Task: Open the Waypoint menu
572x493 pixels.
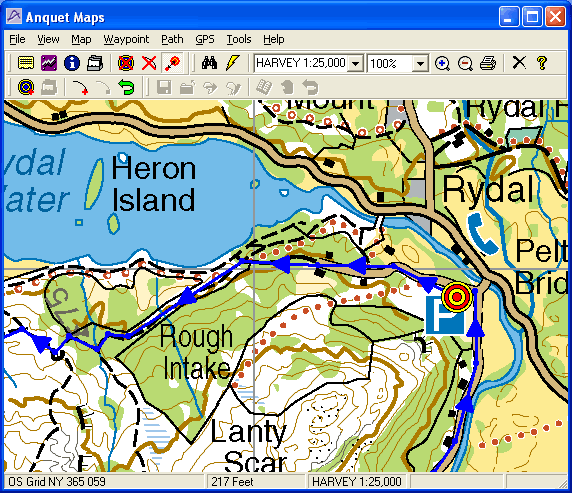Action: 126,39
